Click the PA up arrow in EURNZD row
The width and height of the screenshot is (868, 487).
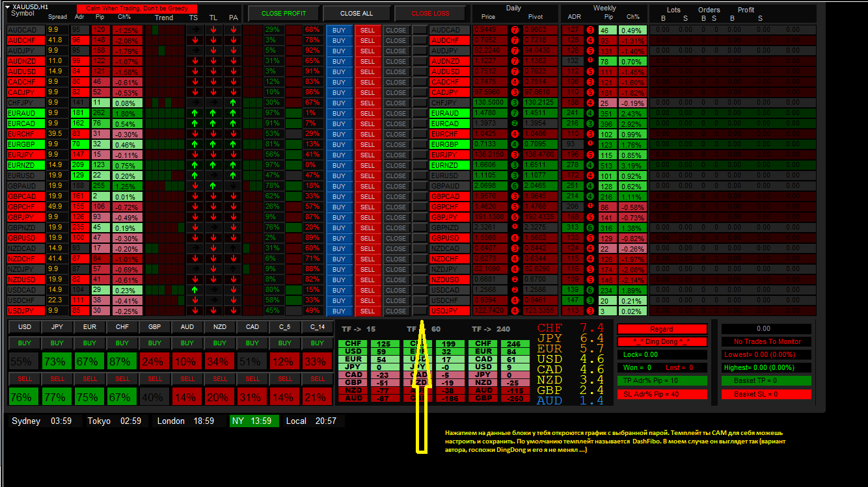233,165
